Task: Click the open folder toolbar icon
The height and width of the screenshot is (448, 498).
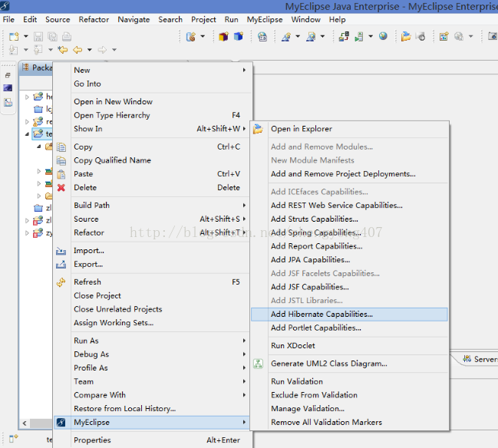Action: 406,37
